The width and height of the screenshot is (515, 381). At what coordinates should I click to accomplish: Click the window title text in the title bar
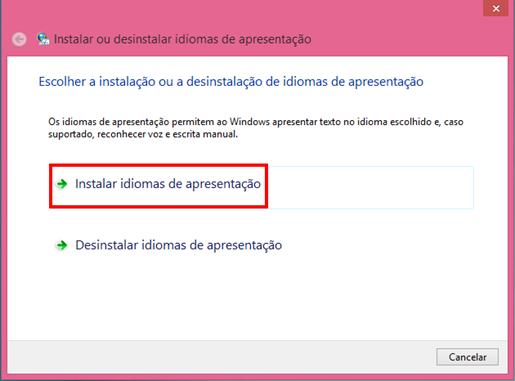(182, 39)
